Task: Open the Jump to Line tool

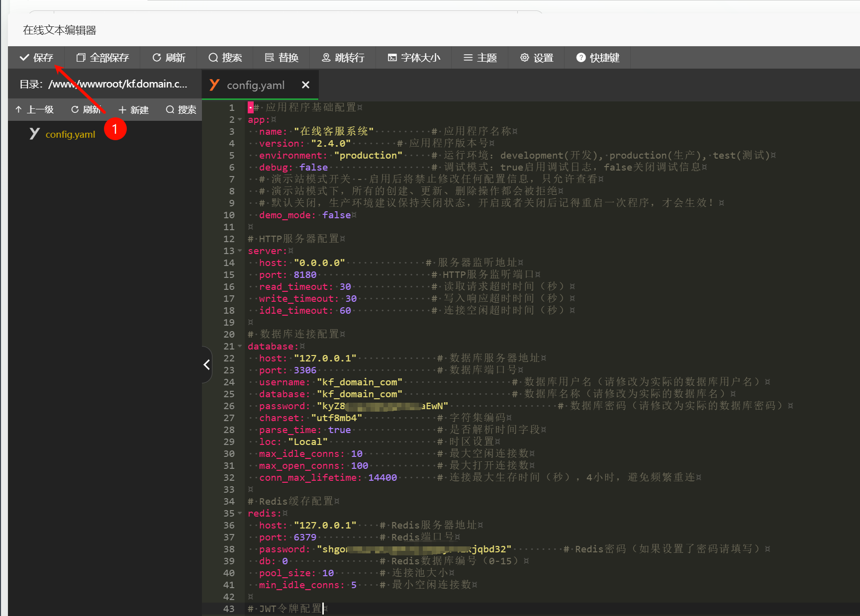Action: (343, 58)
